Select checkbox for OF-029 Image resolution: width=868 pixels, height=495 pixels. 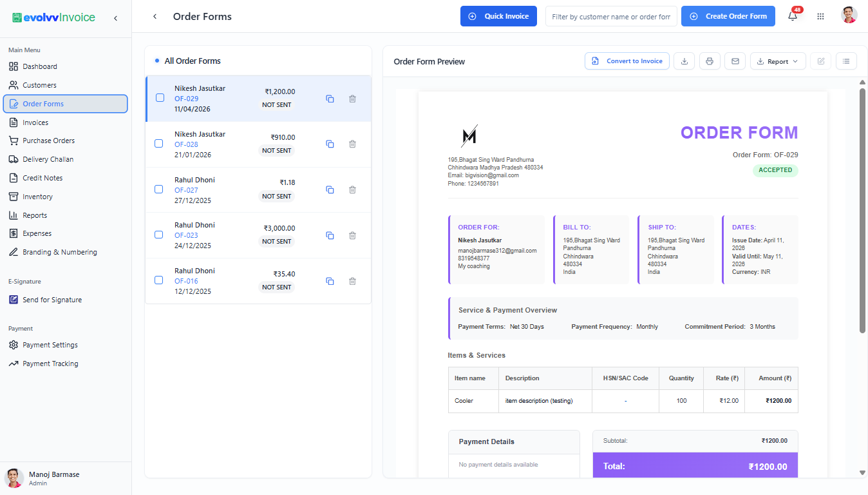(x=160, y=98)
